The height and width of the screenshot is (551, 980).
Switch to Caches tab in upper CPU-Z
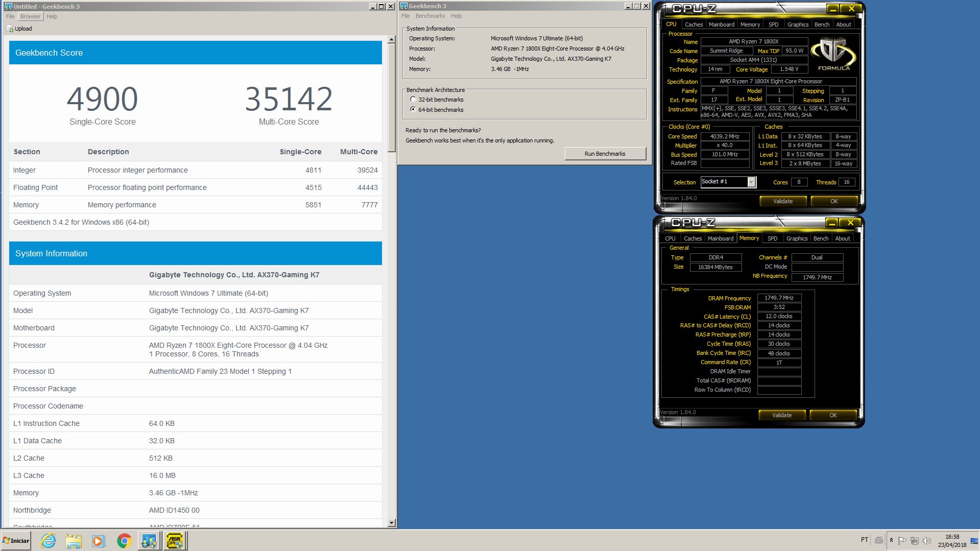[x=694, y=25]
